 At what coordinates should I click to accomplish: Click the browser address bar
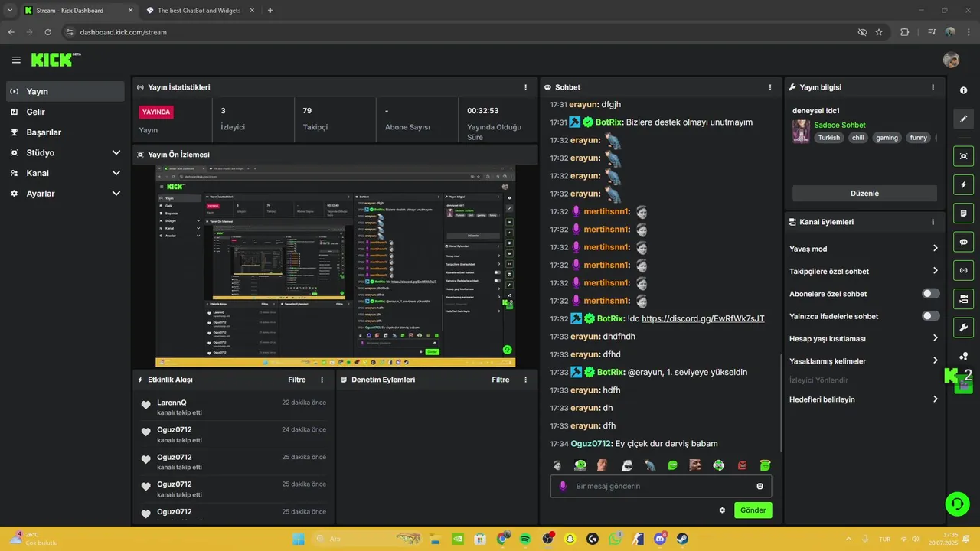click(459, 32)
